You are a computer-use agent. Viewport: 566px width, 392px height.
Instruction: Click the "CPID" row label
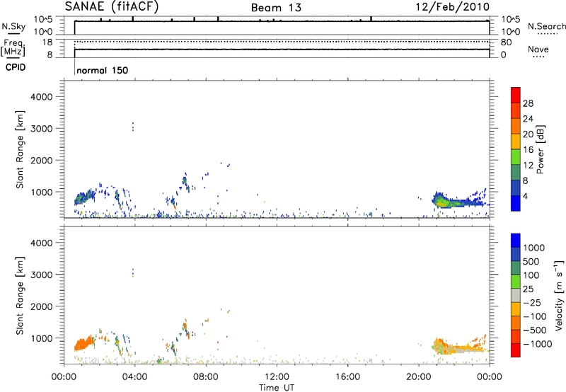[16, 67]
